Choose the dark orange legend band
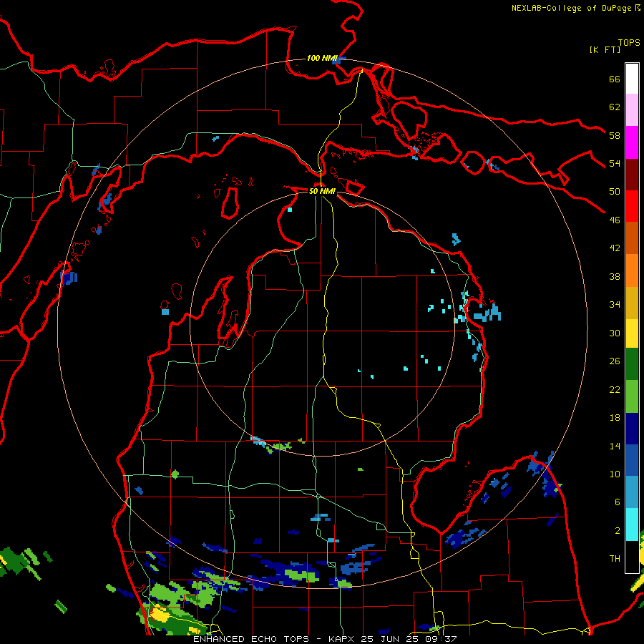This screenshot has height=644, width=644. (x=632, y=238)
